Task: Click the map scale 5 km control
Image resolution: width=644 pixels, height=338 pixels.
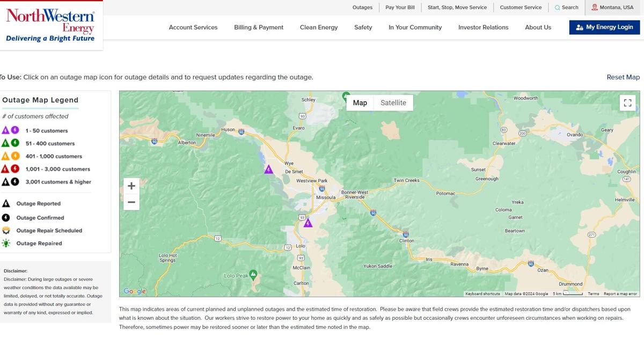Action: (x=568, y=294)
